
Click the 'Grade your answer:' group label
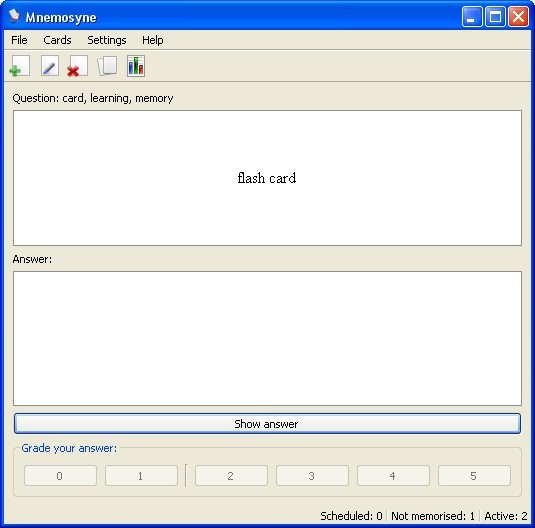[69, 448]
